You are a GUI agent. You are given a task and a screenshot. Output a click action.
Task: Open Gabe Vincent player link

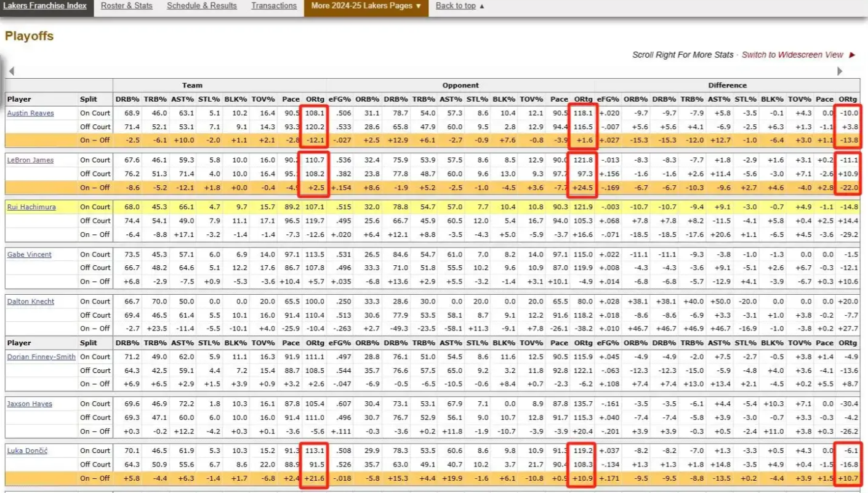point(29,254)
